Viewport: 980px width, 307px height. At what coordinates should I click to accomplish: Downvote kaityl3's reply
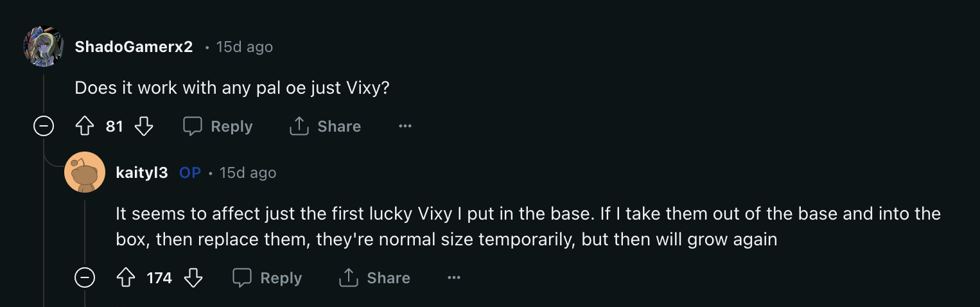click(193, 278)
